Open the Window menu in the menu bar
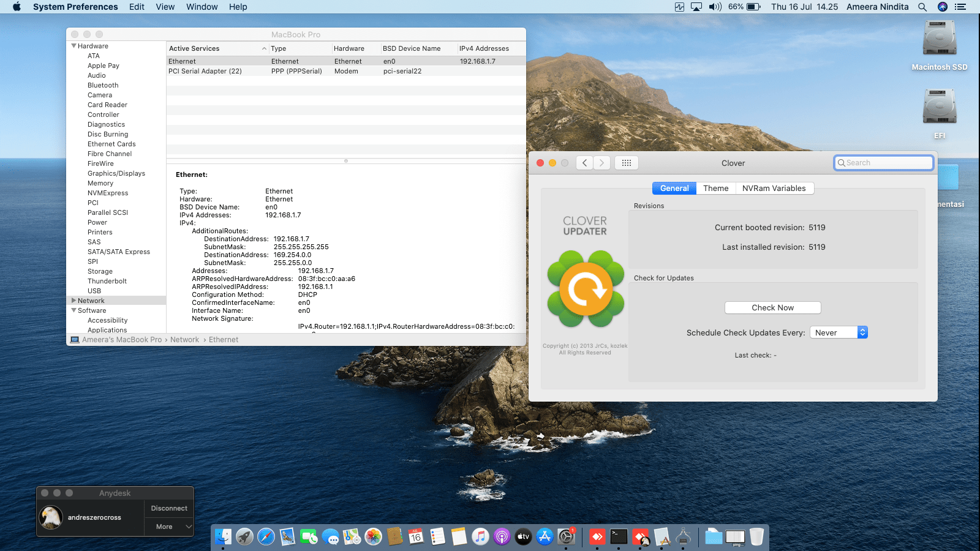980x551 pixels. pyautogui.click(x=202, y=7)
